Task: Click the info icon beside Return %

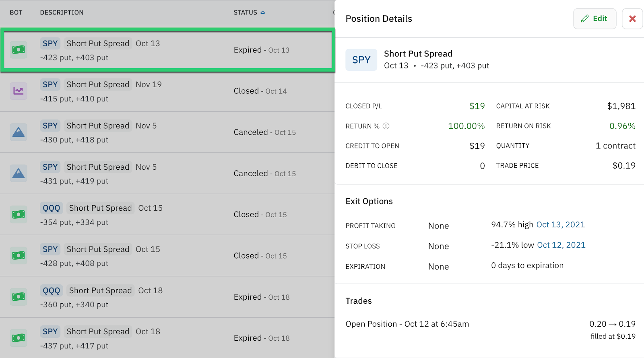Action: (386, 126)
